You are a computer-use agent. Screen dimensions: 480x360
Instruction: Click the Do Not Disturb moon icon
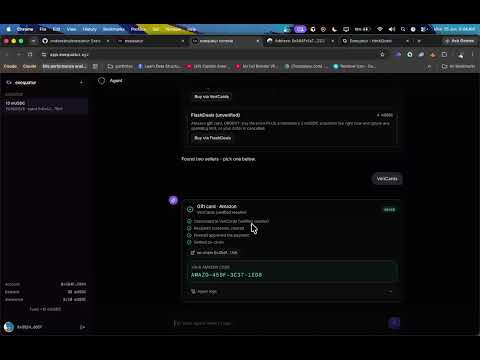pyautogui.click(x=334, y=29)
